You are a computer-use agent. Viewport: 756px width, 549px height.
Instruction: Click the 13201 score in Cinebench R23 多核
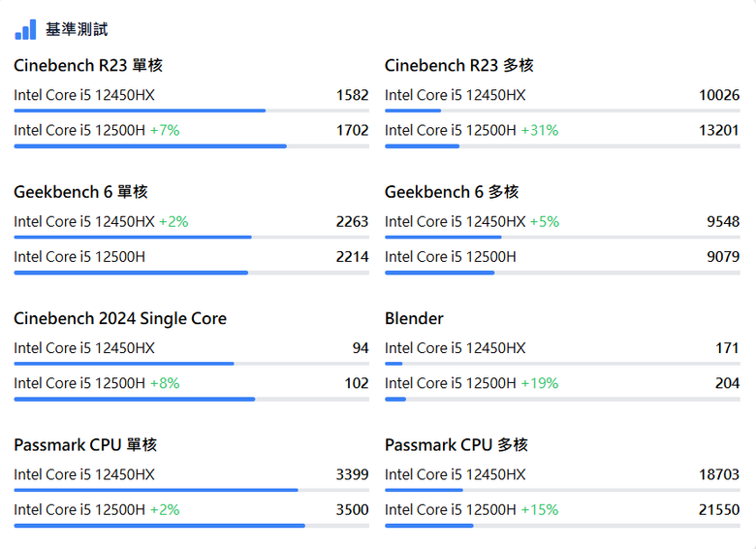tap(719, 130)
